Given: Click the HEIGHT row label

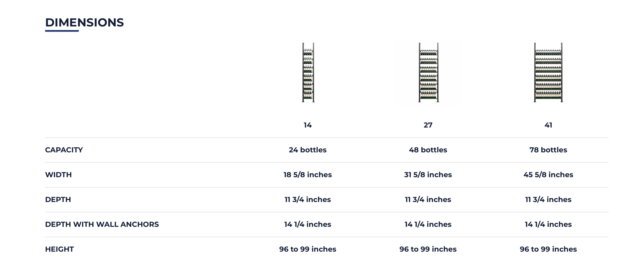Looking at the screenshot, I should point(59,249).
